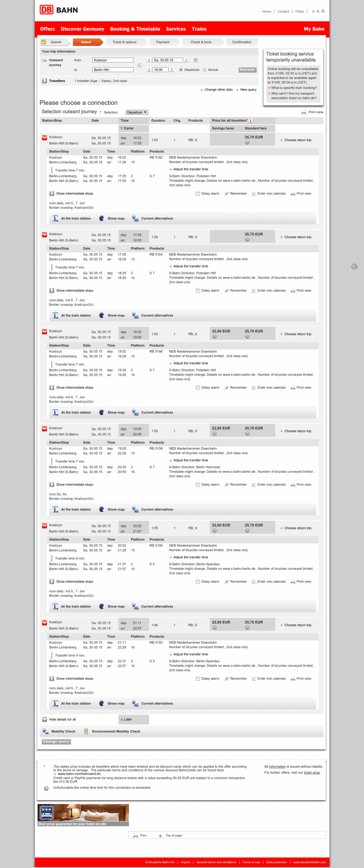The width and height of the screenshot is (364, 868).
Task: Select the Arrival radio button
Action: point(205,70)
